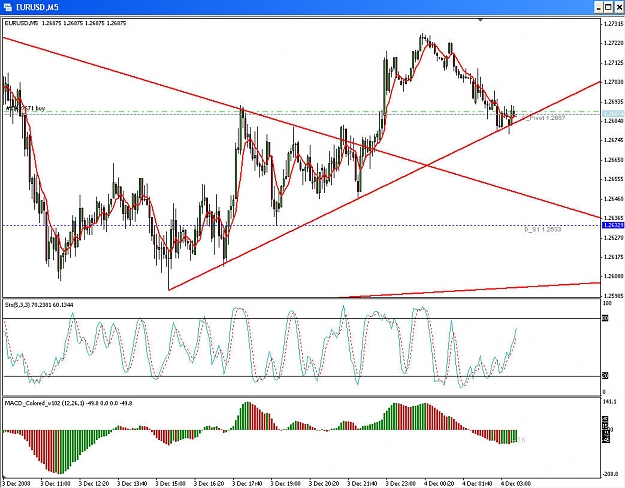Click the 3 Dec 16:20 time axis label

tap(208, 484)
